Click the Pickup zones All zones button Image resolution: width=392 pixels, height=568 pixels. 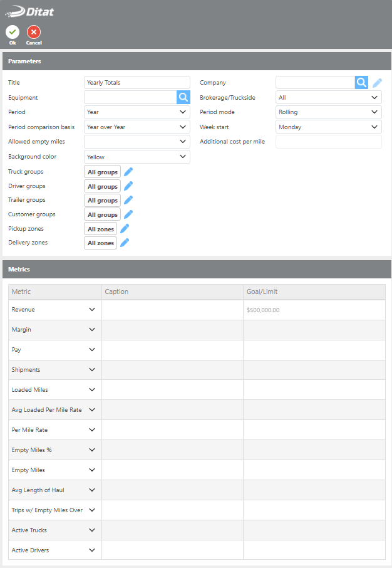tap(101, 229)
